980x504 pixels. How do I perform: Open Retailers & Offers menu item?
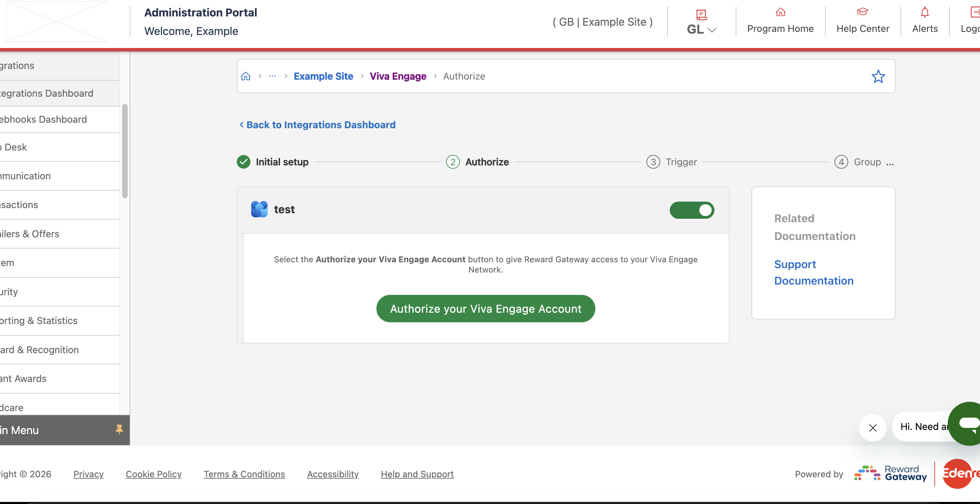point(60,234)
